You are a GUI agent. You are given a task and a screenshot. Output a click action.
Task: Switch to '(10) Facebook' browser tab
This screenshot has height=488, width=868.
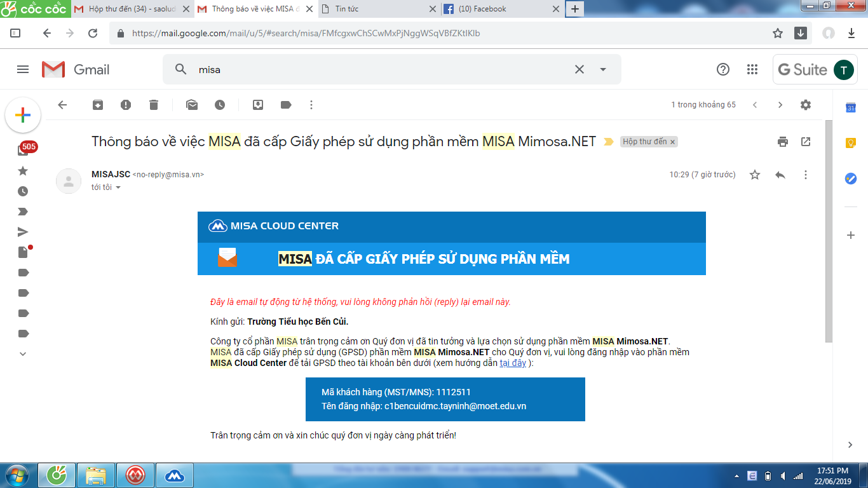point(501,9)
